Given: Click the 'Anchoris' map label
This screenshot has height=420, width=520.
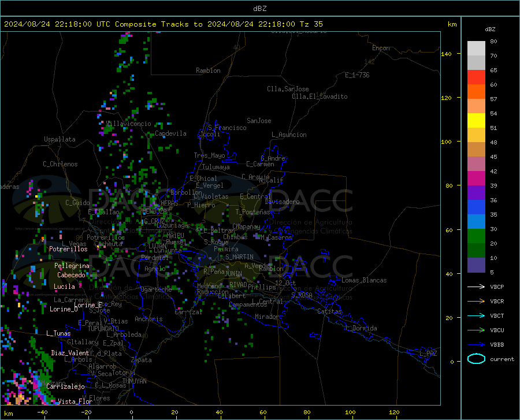Looking at the screenshot, I should [148, 319].
